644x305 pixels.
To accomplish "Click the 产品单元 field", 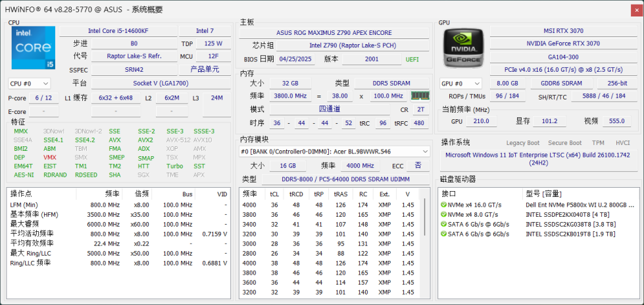I will (x=205, y=70).
